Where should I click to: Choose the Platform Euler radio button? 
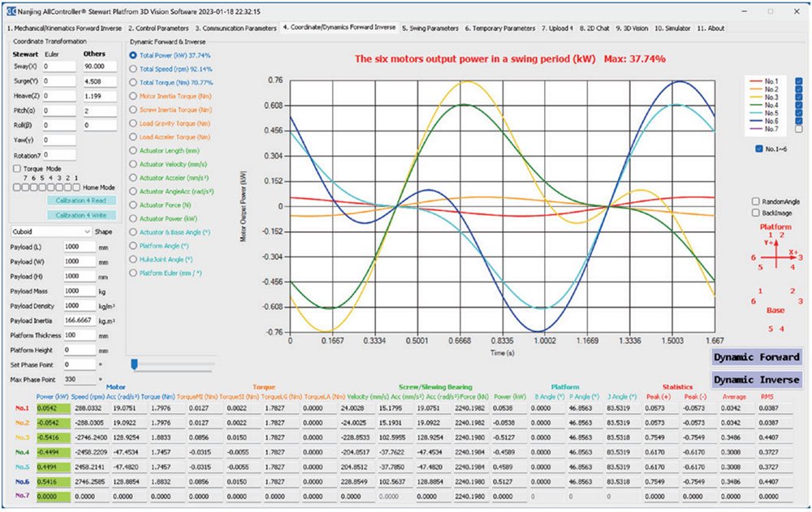pos(134,273)
